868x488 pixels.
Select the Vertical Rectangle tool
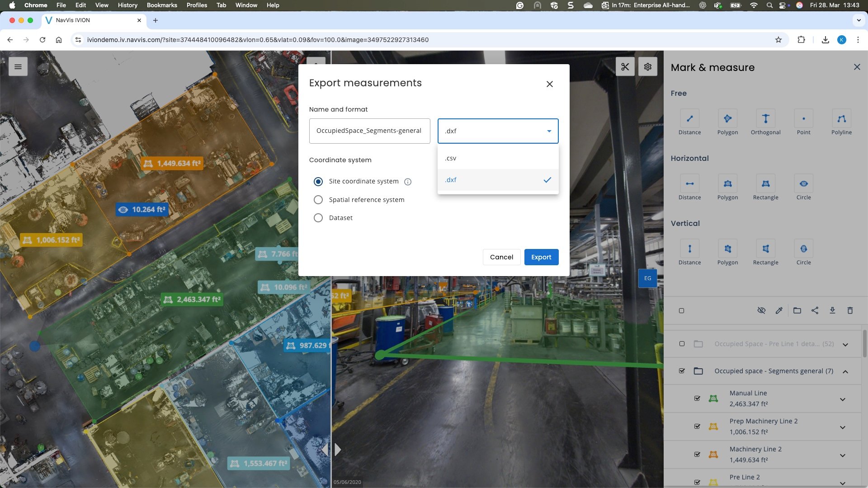click(765, 249)
